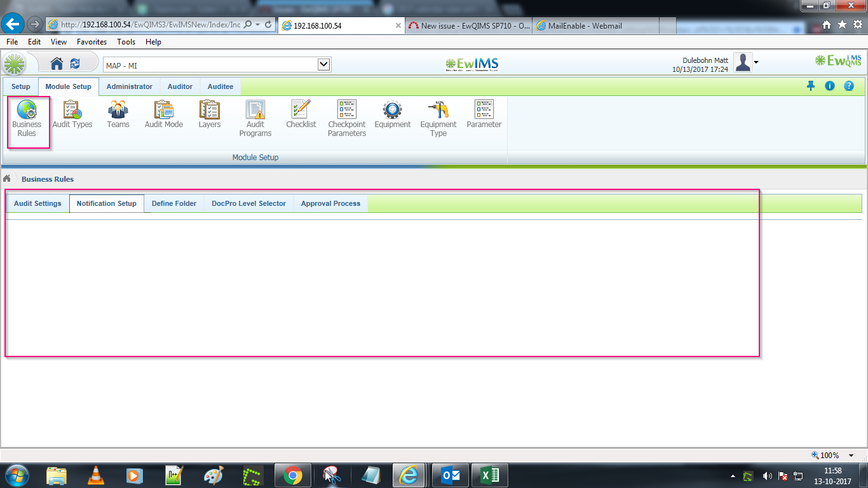Open the blue info icon
The width and height of the screenshot is (868, 488).
(830, 86)
